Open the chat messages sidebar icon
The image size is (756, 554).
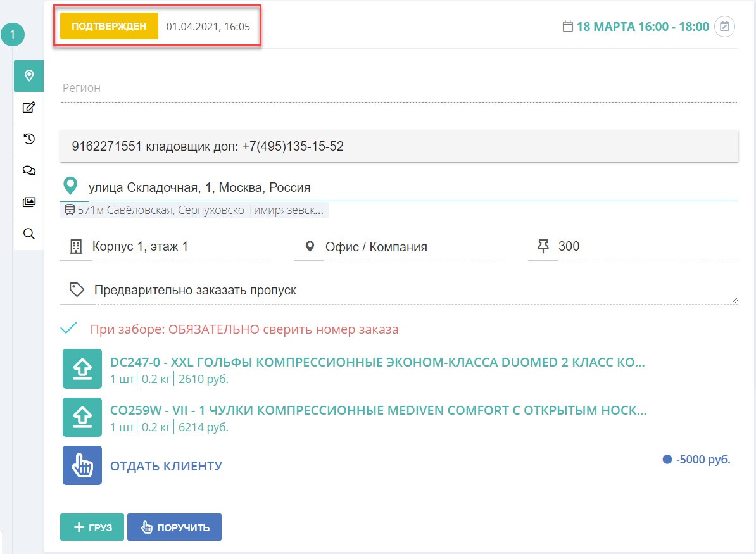(29, 171)
